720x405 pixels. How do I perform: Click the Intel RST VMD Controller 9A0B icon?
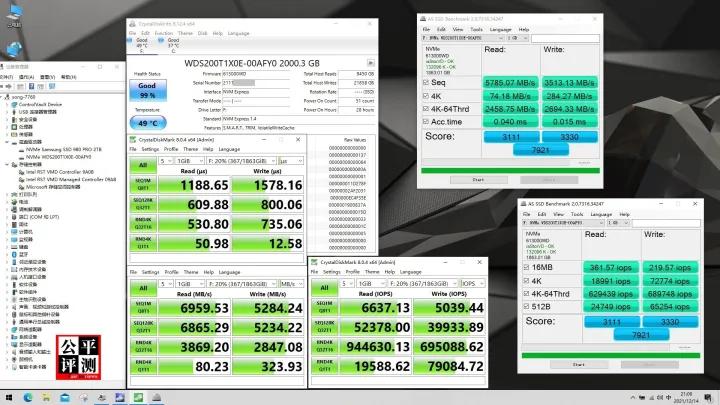pyautogui.click(x=22, y=172)
